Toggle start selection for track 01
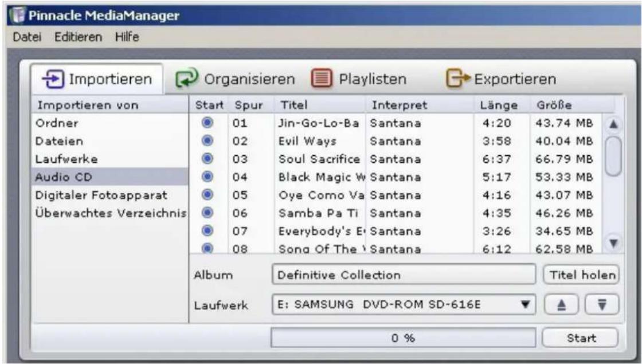The image size is (642, 364). point(208,123)
